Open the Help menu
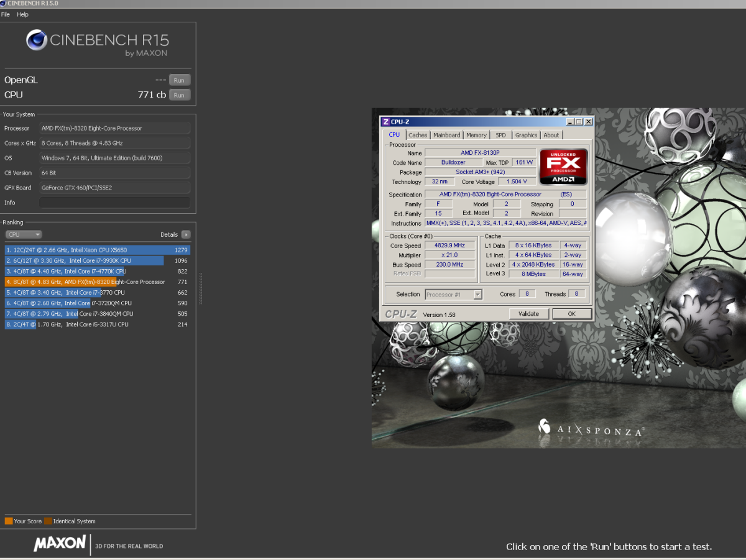Viewport: 746px width, 560px height. 23,14
